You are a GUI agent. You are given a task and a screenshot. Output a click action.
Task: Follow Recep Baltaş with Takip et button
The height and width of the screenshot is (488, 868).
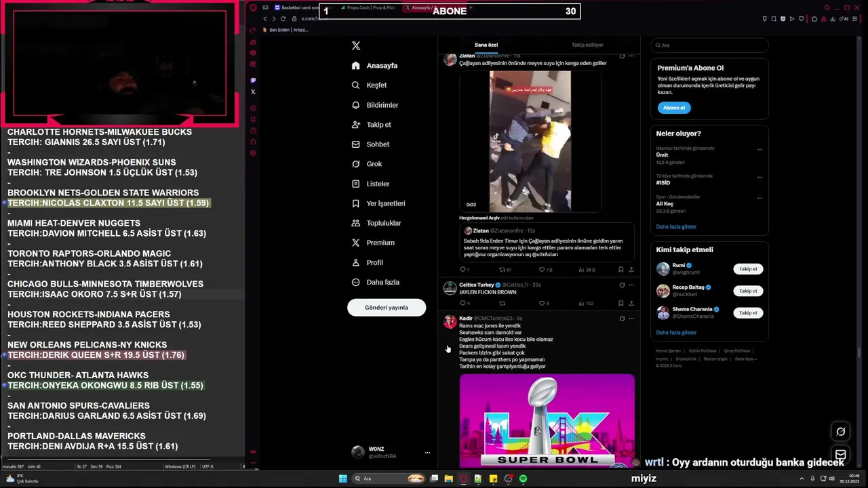748,291
